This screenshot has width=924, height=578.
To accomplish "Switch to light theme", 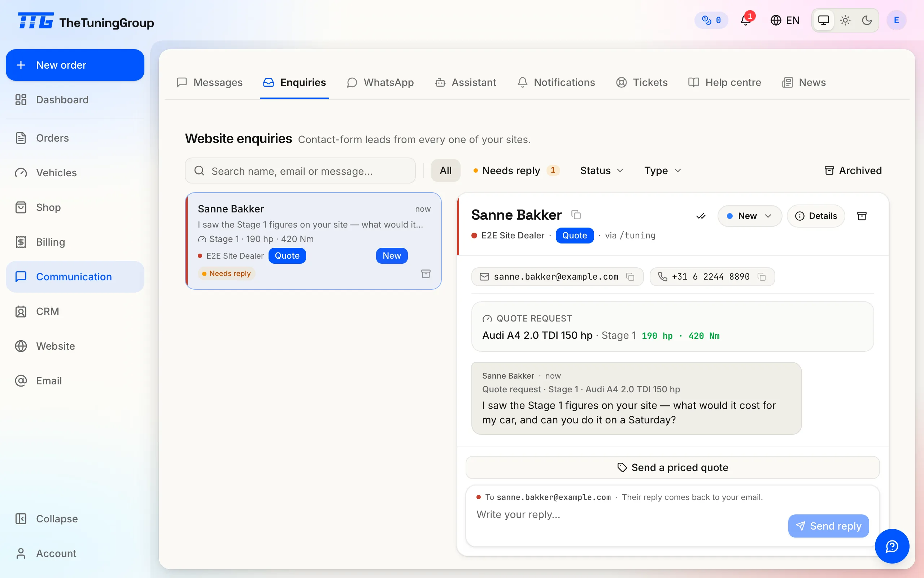I will pos(845,20).
